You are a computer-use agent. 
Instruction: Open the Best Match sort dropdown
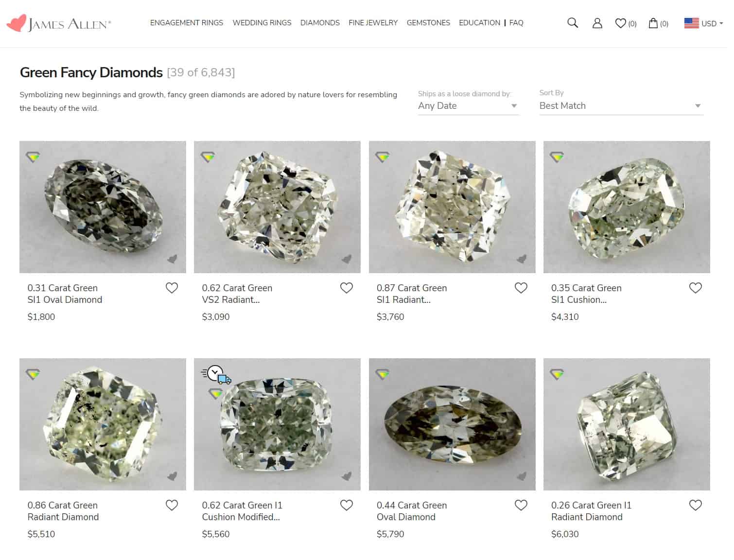pos(621,105)
